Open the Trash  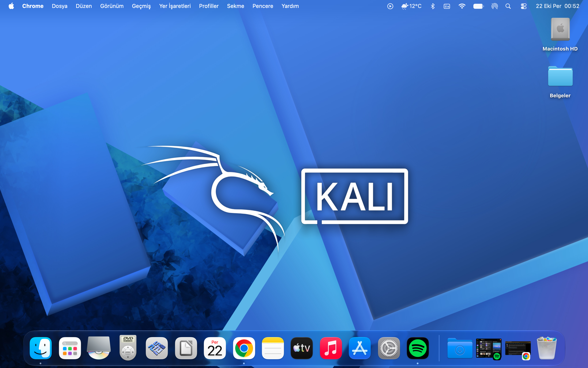(x=547, y=348)
